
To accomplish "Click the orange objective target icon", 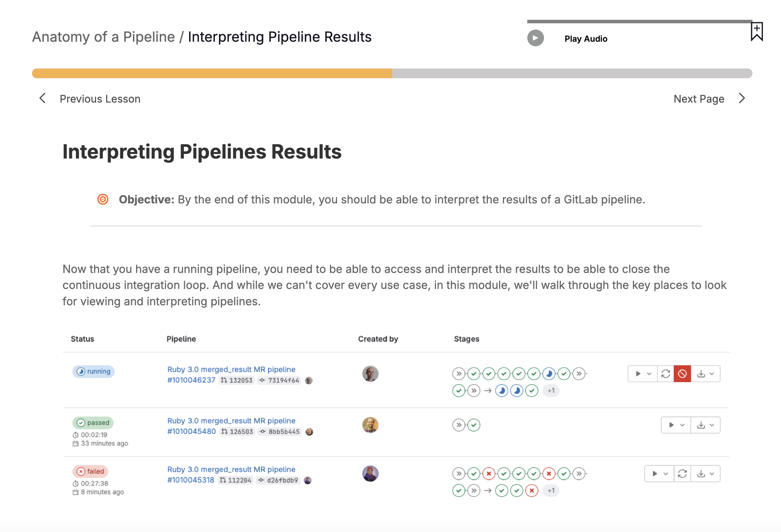I will click(x=103, y=199).
